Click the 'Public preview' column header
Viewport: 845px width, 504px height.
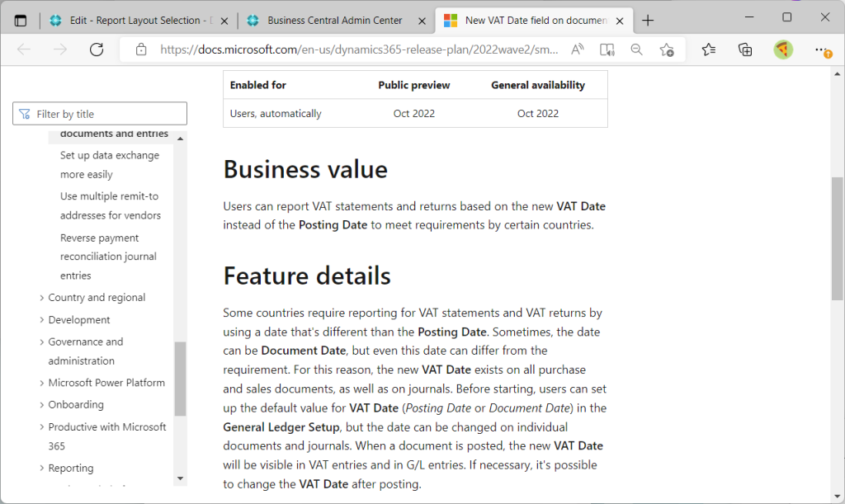(x=414, y=85)
